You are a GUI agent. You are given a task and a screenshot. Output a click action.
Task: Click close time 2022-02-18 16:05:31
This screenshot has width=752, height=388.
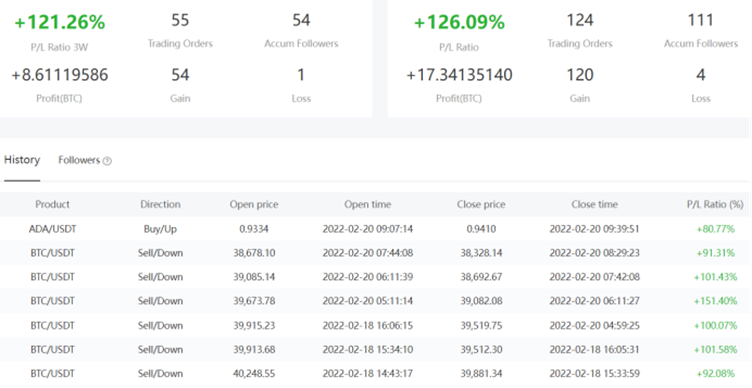[x=594, y=349]
